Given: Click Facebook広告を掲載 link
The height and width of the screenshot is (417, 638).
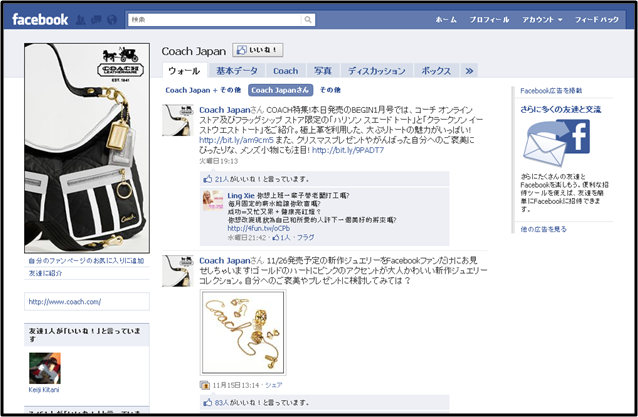Looking at the screenshot, I should (x=551, y=91).
